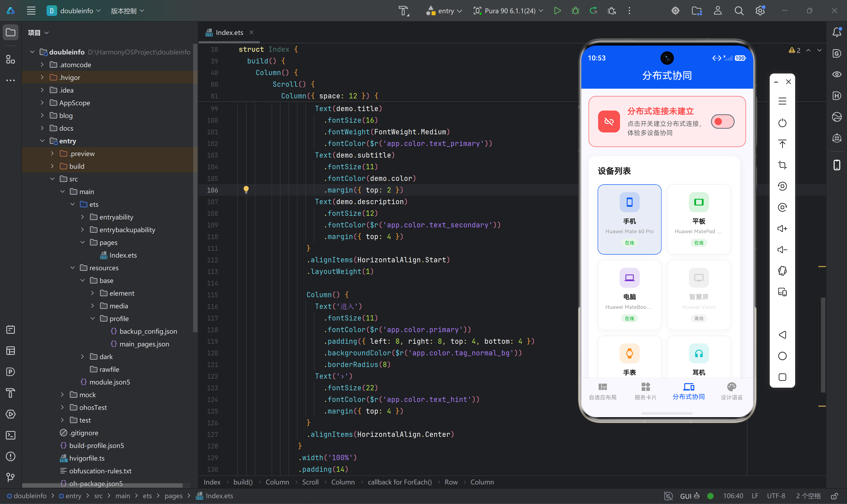
Task: Open the Project tool window folder icon
Action: (11, 32)
